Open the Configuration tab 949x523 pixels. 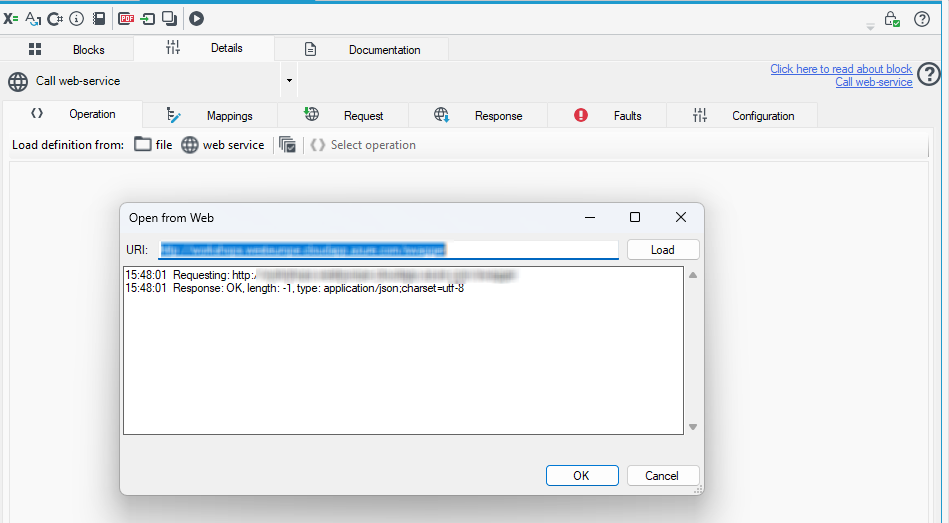pos(742,116)
